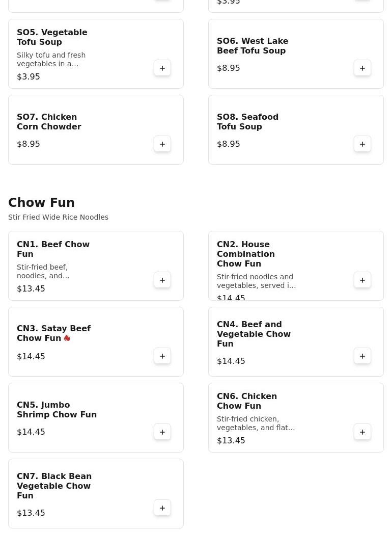Open the CN2 House Combination description text

(257, 281)
